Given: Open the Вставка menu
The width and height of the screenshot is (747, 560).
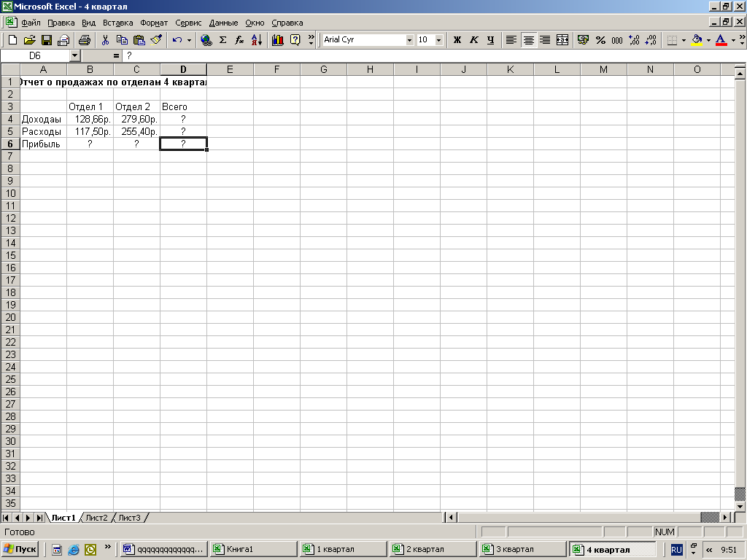Looking at the screenshot, I should click(x=117, y=23).
